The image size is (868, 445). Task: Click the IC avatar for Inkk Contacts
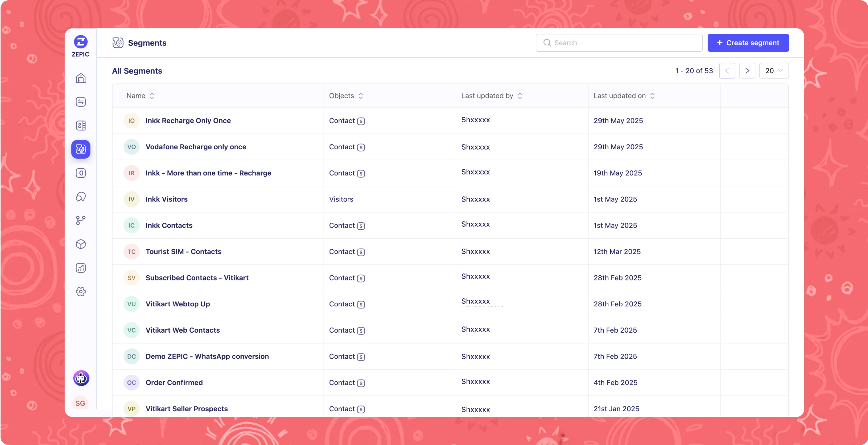131,226
